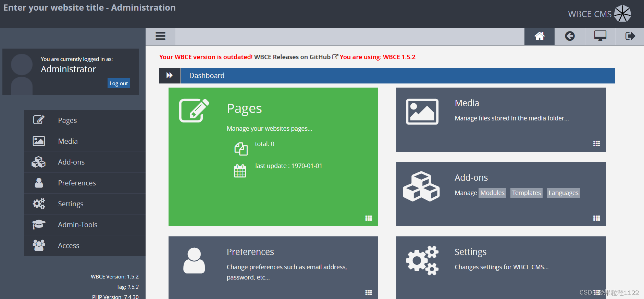The image size is (644, 299).
Task: Click the Pages edit icon in sidebar
Action: point(39,120)
